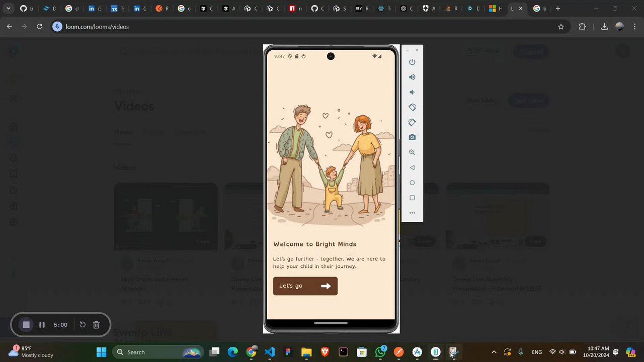Screen dimensions: 644x362
Task: Open the Windows Start menu
Action: [101, 352]
